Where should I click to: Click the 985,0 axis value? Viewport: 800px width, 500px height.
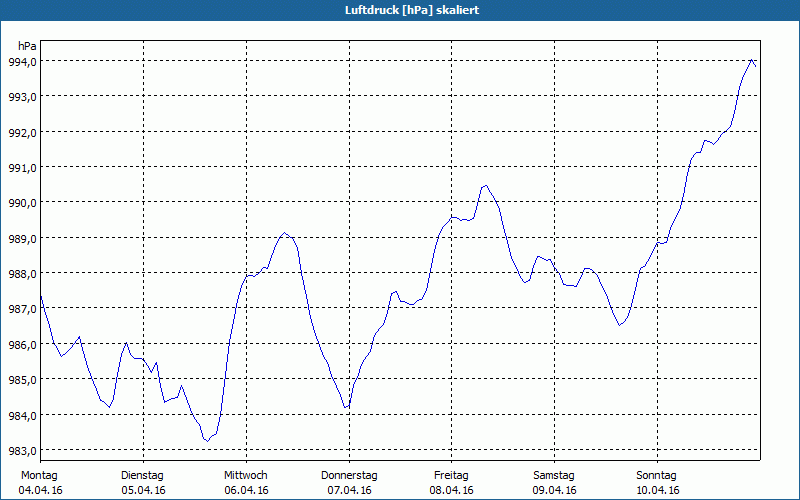pyautogui.click(x=22, y=380)
